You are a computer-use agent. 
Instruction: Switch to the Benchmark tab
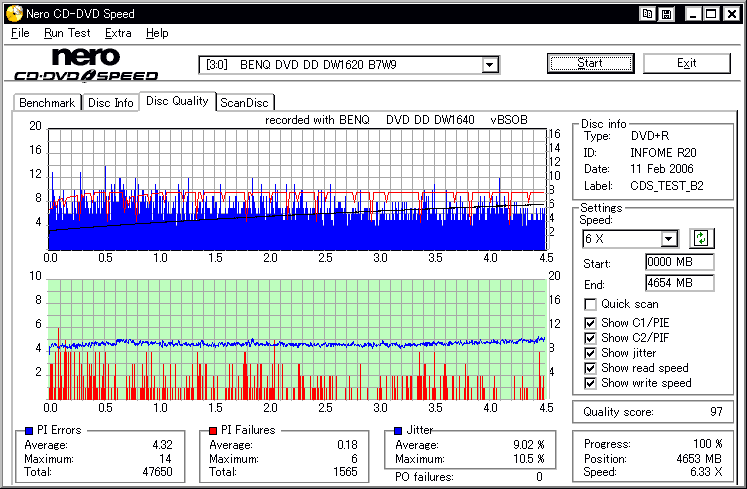coord(47,102)
